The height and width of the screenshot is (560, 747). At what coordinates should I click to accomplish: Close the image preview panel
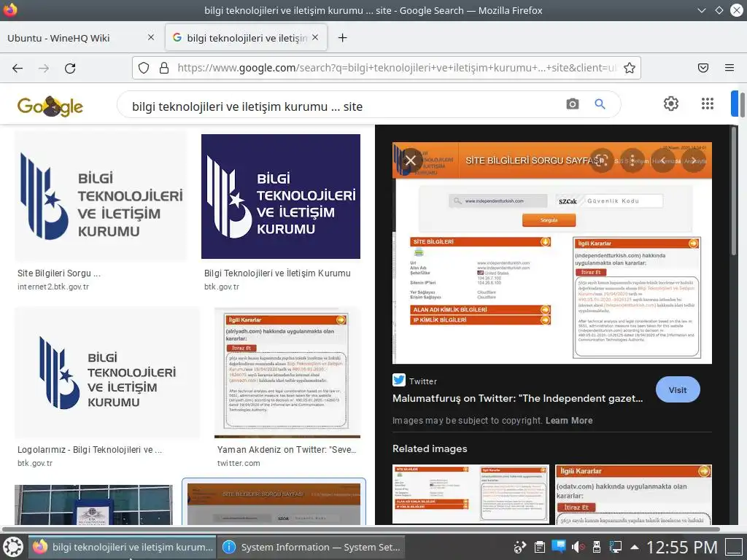(x=411, y=160)
